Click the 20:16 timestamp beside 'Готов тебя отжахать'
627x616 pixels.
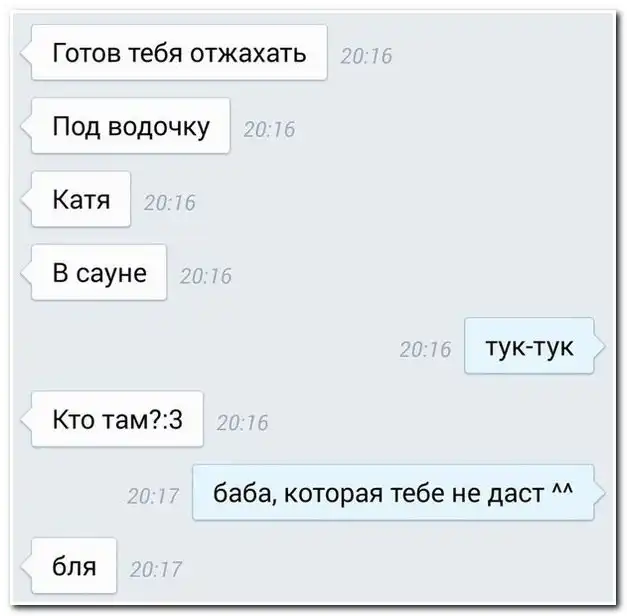coord(366,56)
